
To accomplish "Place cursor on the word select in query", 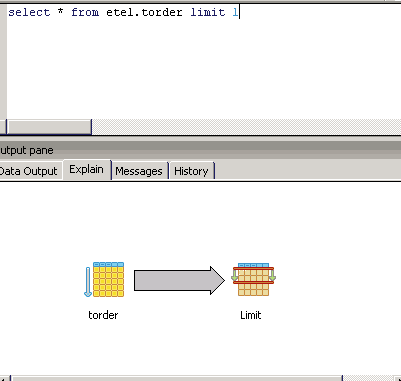I will 29,12.
